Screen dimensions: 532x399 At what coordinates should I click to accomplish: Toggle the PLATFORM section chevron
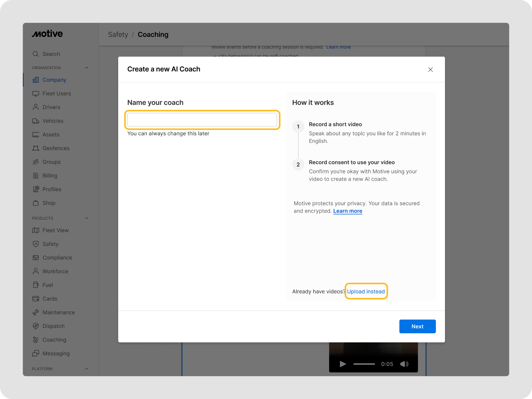[x=87, y=369]
